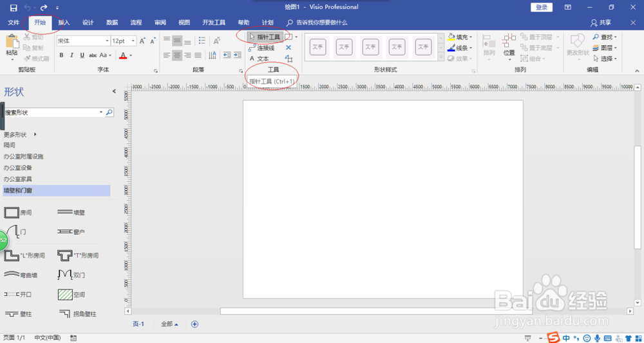This screenshot has height=343, width=644.
Task: Click the justify text icon
Action: coord(198,55)
